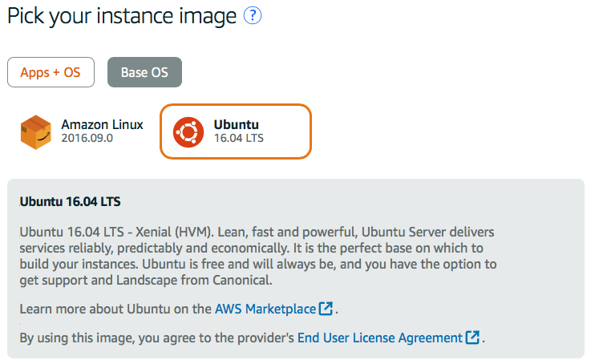This screenshot has height=364, width=591.
Task: Switch to the Apps + OS tab
Action: click(51, 72)
